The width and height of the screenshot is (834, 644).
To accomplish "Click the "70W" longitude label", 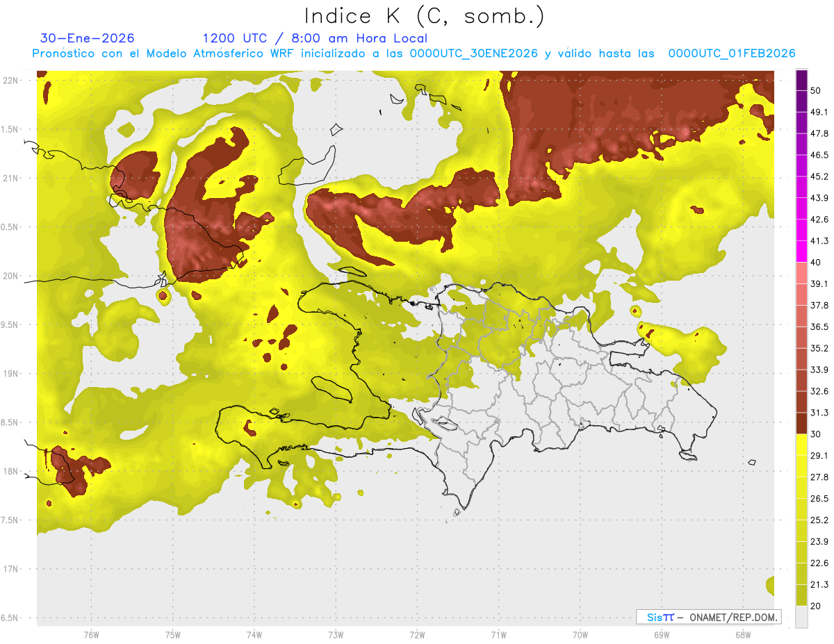I will point(580,634).
